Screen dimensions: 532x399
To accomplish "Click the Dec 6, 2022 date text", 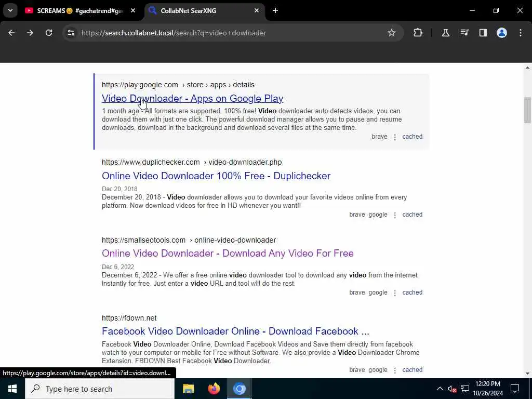I will [x=118, y=267].
